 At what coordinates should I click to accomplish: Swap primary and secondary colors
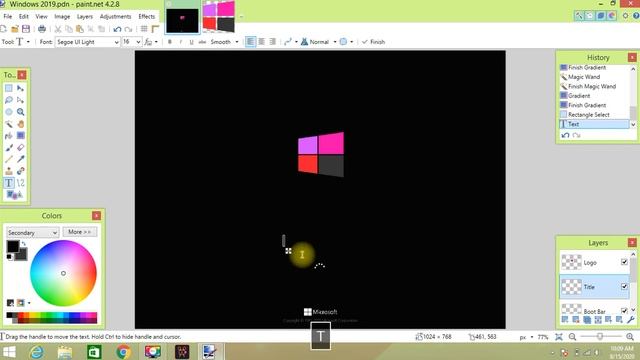pyautogui.click(x=23, y=244)
